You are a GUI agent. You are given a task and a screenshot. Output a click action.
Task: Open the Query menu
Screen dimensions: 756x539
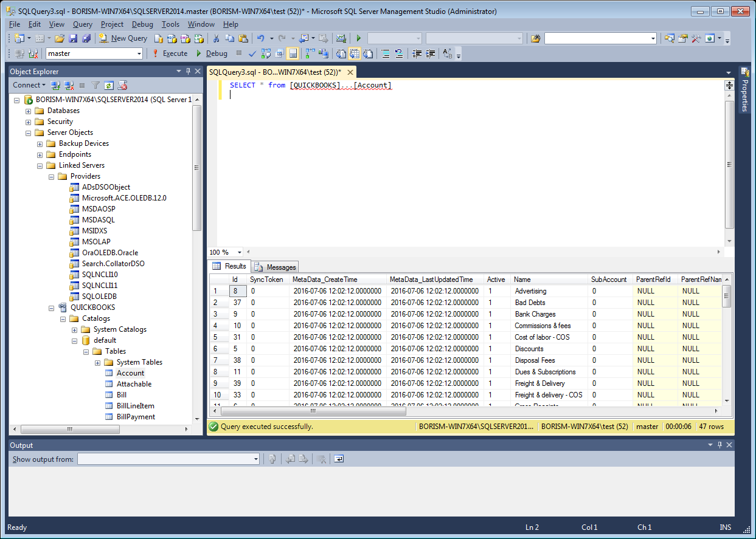pyautogui.click(x=83, y=24)
